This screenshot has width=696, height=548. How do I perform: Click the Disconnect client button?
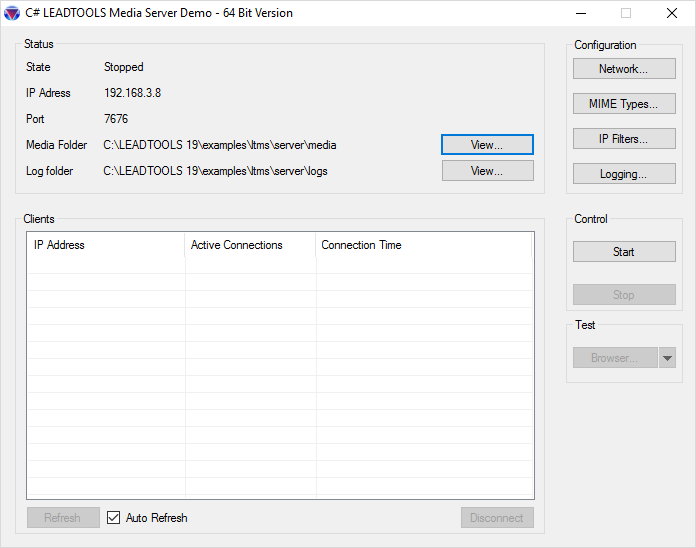[497, 518]
